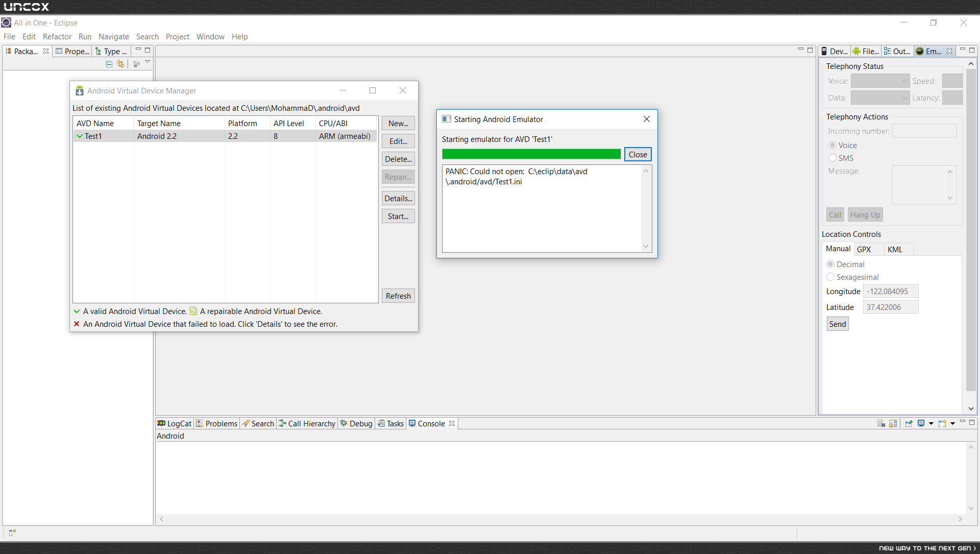Minimize the Package Explorer view
The image size is (980, 554).
[138, 50]
